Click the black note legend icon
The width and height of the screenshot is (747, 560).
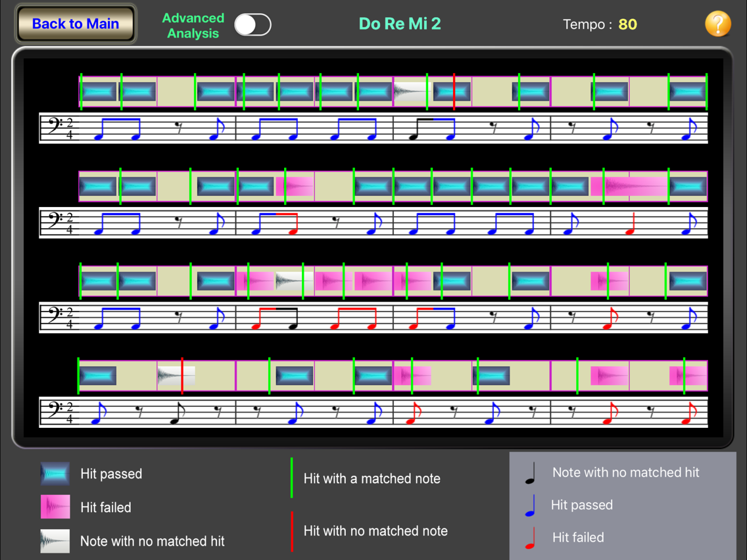click(530, 473)
